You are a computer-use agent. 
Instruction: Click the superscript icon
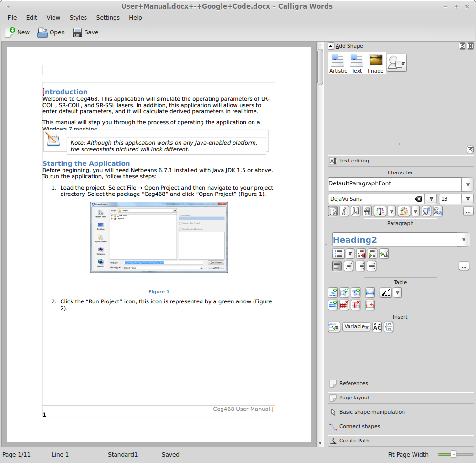[426, 211]
